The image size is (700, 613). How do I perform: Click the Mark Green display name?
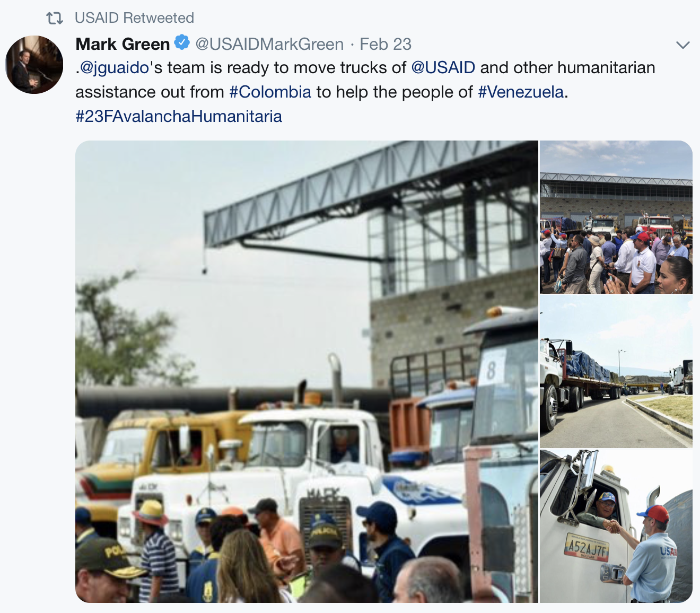click(x=122, y=44)
